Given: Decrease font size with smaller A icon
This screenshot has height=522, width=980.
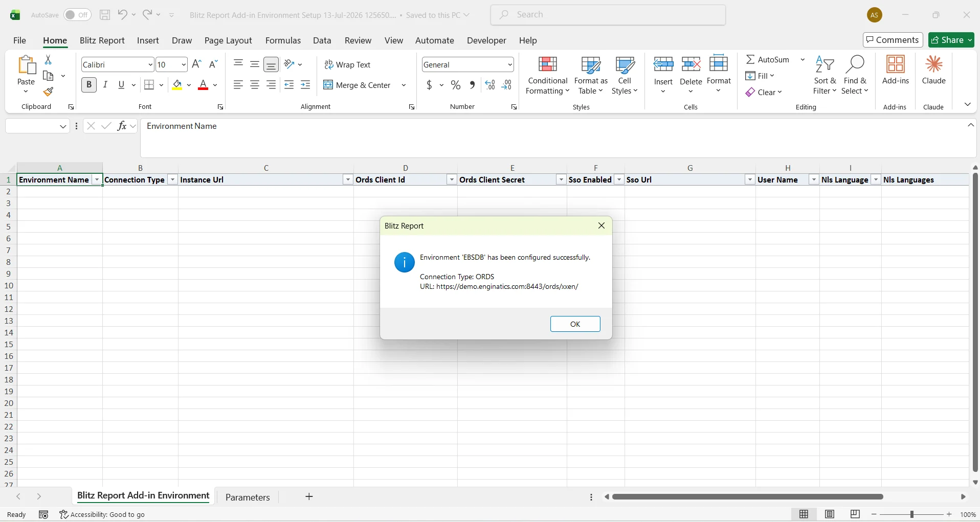Looking at the screenshot, I should [214, 64].
